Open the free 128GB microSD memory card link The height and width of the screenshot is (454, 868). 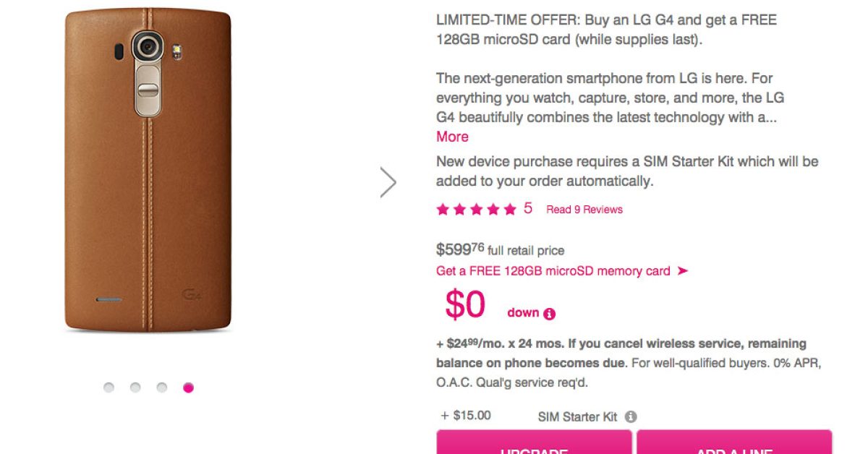point(553,271)
